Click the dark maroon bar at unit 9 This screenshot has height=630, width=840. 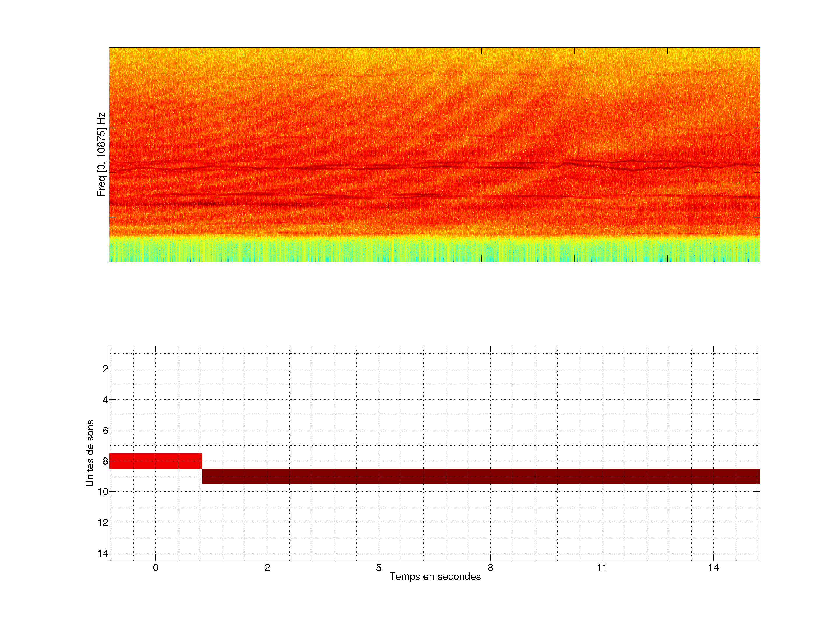pyautogui.click(x=480, y=476)
